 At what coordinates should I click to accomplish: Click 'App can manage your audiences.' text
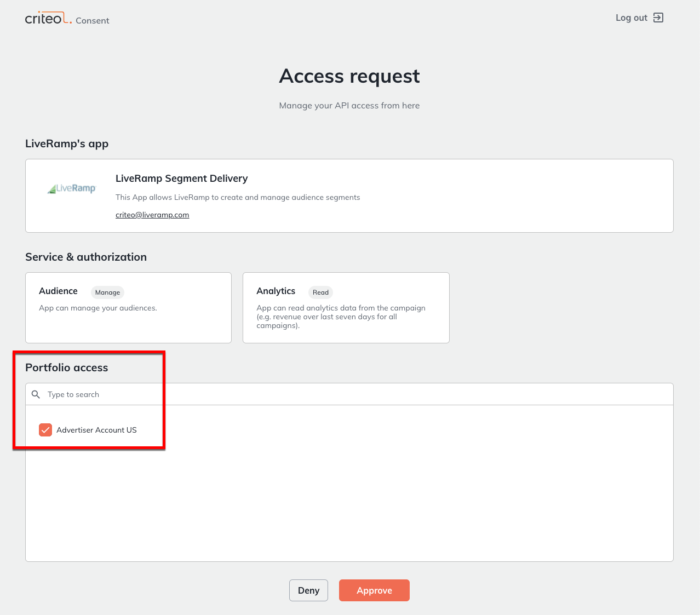click(x=98, y=308)
